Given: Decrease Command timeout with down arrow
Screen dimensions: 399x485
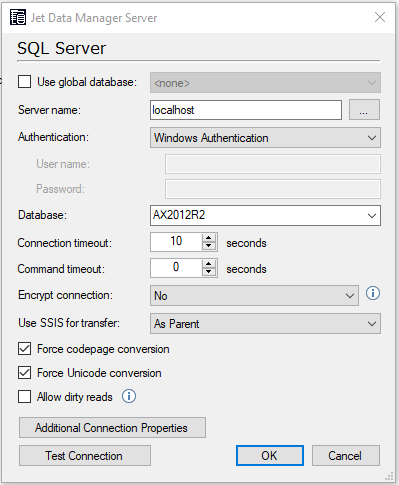Looking at the screenshot, I should [x=209, y=272].
